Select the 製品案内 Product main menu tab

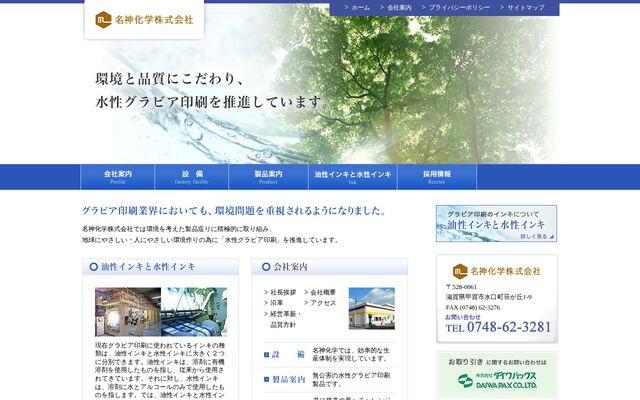coord(268,177)
